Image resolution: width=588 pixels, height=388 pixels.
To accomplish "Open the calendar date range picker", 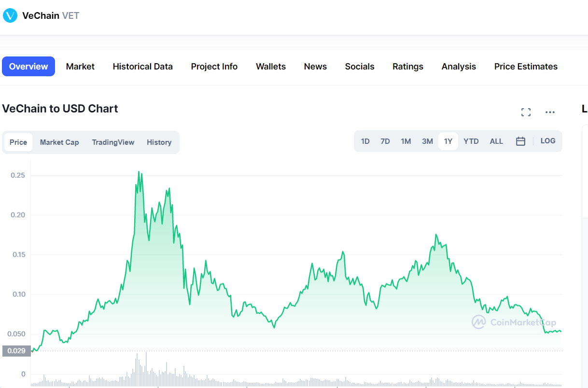I will click(x=520, y=141).
